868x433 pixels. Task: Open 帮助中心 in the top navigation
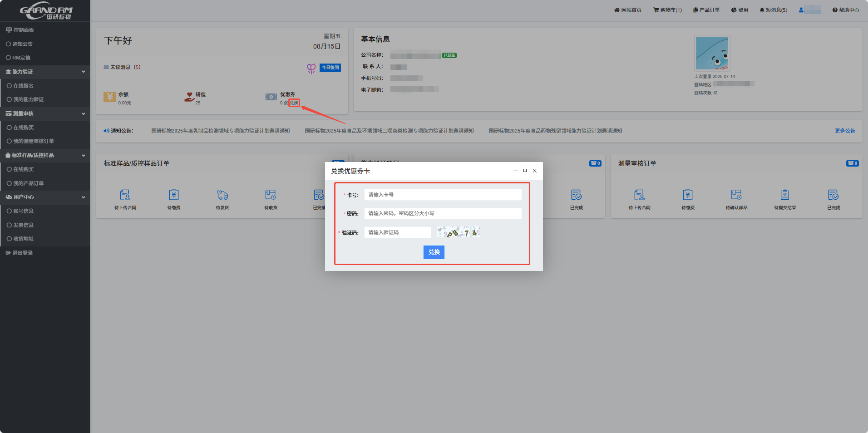pos(845,10)
